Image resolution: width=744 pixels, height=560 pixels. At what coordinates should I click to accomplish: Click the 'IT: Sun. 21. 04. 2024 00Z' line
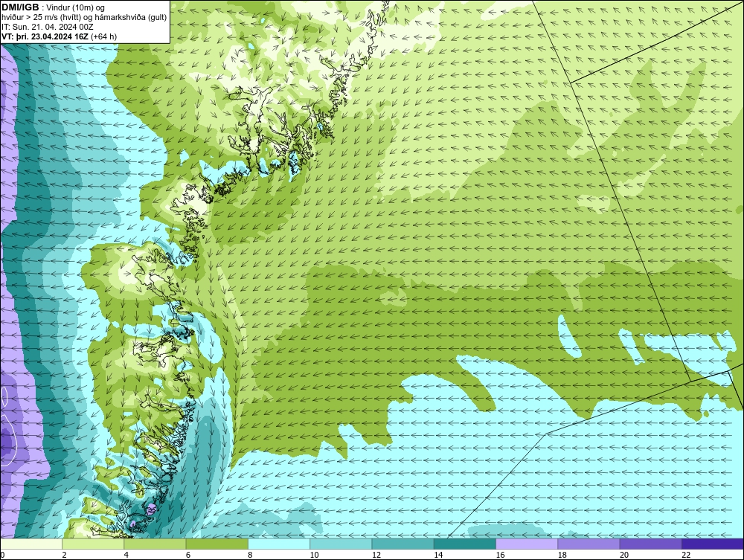point(46,27)
